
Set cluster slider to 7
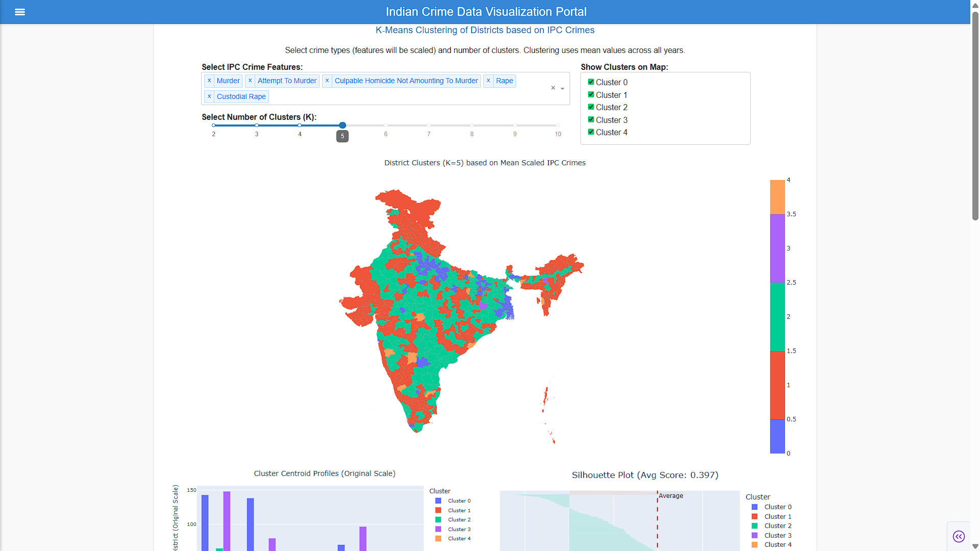point(429,125)
